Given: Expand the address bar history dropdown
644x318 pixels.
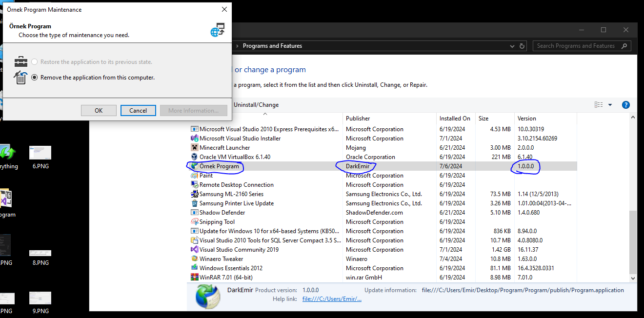Looking at the screenshot, I should (x=512, y=46).
